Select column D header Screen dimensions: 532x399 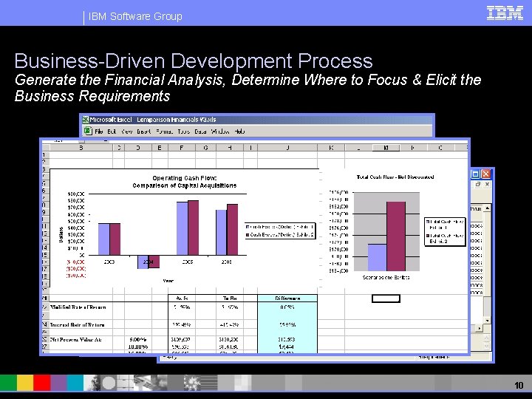pyautogui.click(x=138, y=148)
